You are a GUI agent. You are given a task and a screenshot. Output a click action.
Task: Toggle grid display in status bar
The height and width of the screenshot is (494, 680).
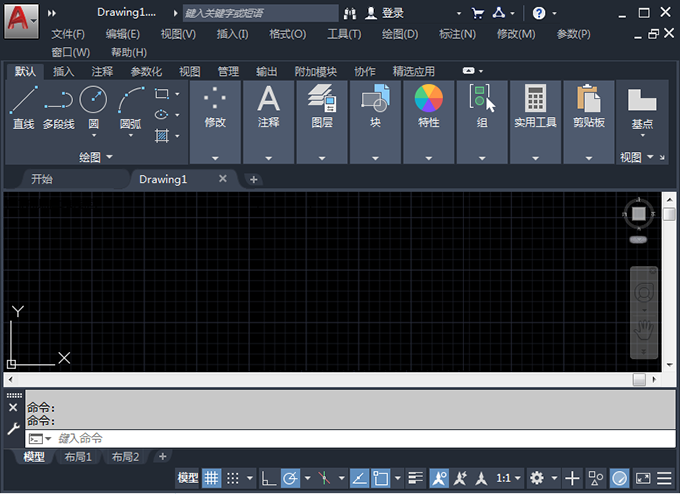coord(212,478)
